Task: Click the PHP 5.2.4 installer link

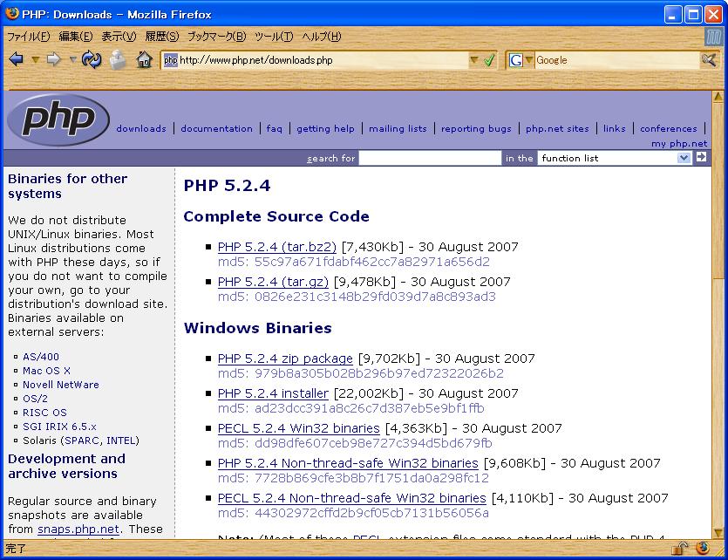Action: [x=273, y=393]
